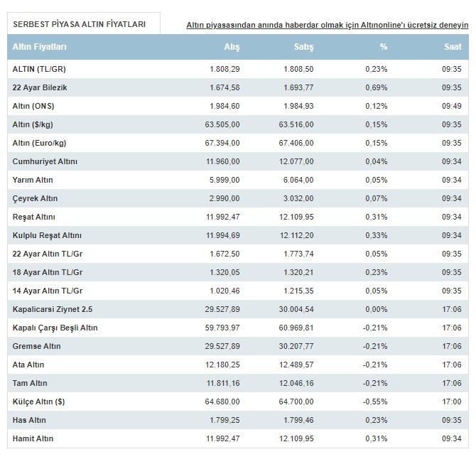
Task: Click the Altın Fiyatları column header
Action: pos(40,47)
